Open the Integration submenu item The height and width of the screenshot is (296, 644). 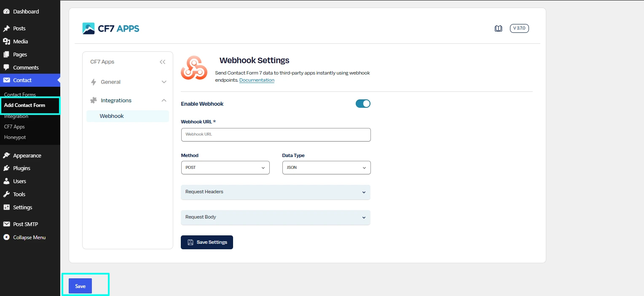point(16,116)
